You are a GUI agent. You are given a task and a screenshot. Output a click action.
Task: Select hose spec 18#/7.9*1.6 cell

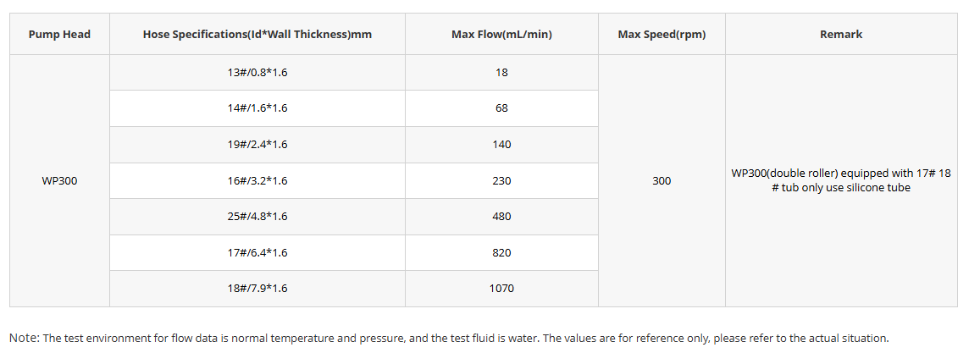[x=257, y=288]
